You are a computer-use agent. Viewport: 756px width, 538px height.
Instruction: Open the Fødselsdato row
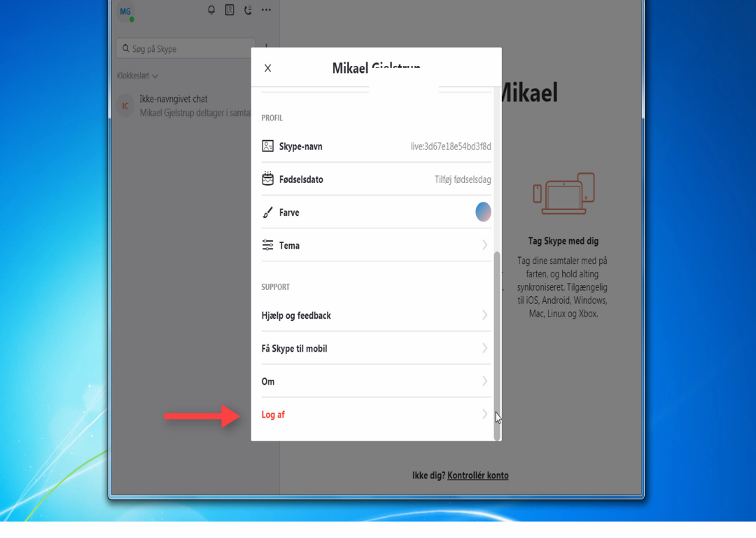coord(376,179)
